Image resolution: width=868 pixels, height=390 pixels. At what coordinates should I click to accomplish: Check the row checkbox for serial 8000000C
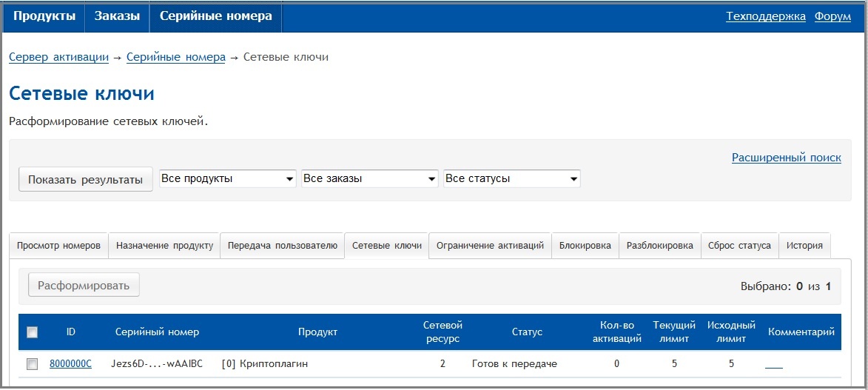[x=32, y=364]
